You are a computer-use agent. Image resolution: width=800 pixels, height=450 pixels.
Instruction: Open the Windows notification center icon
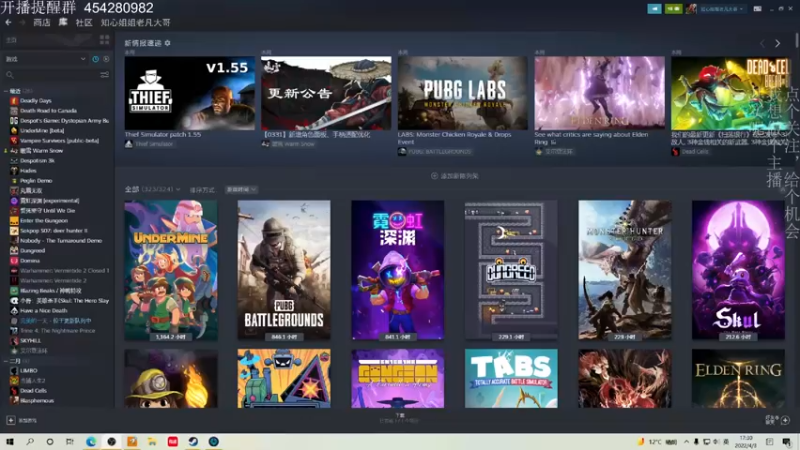(787, 442)
